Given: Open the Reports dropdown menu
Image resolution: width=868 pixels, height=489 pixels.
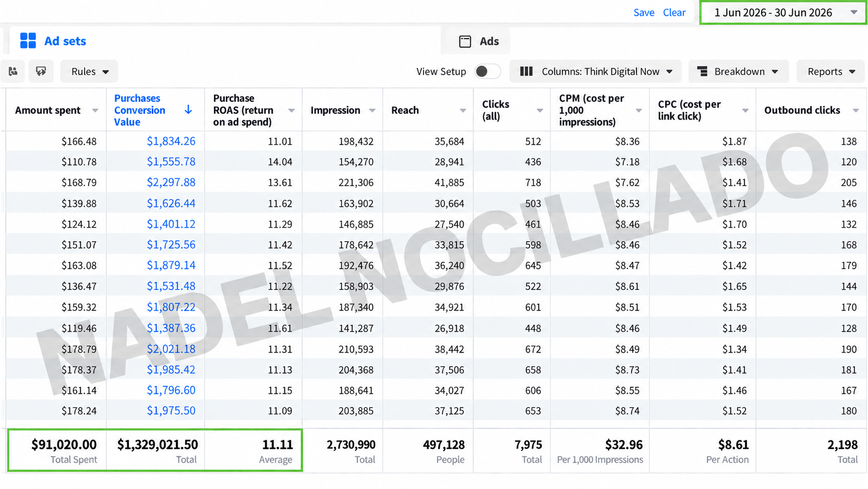Looking at the screenshot, I should tap(831, 71).
